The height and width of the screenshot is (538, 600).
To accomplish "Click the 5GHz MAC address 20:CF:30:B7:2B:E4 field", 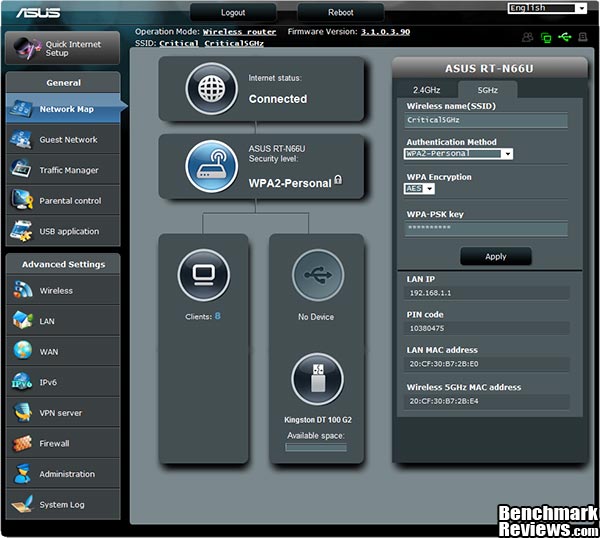I will 487,401.
